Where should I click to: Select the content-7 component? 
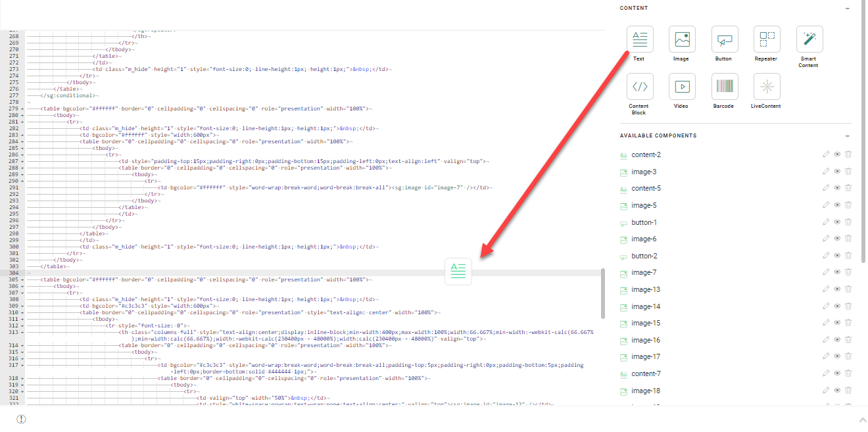(646, 374)
